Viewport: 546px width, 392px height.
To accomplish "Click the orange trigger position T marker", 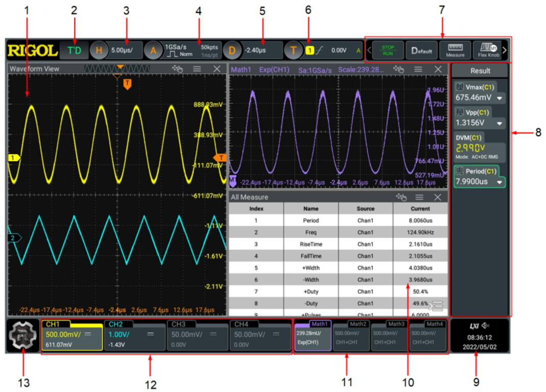I will pyautogui.click(x=128, y=84).
